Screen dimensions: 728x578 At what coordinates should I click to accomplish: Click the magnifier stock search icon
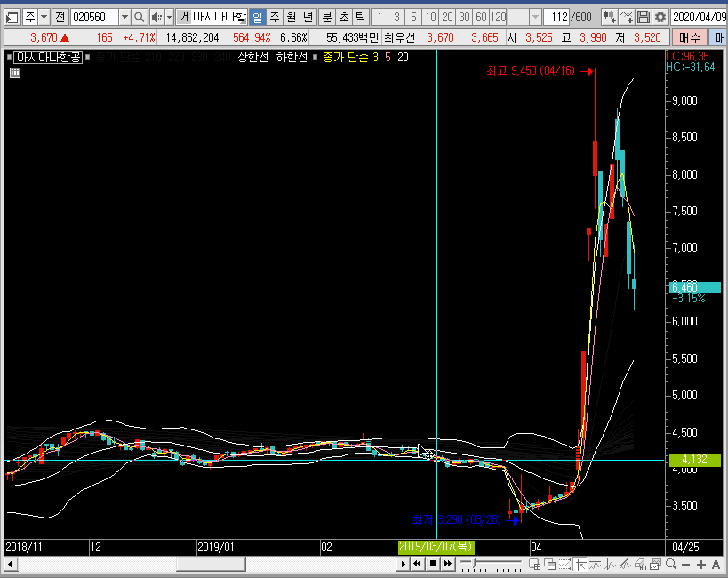[139, 18]
